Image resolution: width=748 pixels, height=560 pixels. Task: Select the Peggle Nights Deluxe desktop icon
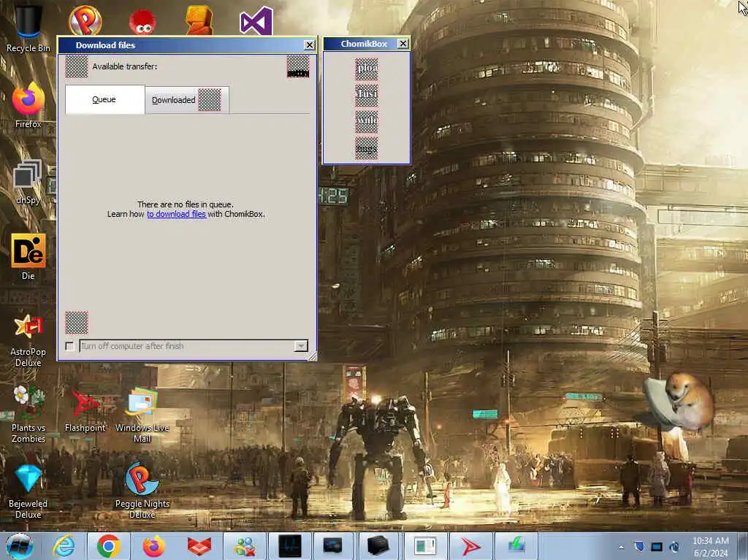[x=142, y=491]
